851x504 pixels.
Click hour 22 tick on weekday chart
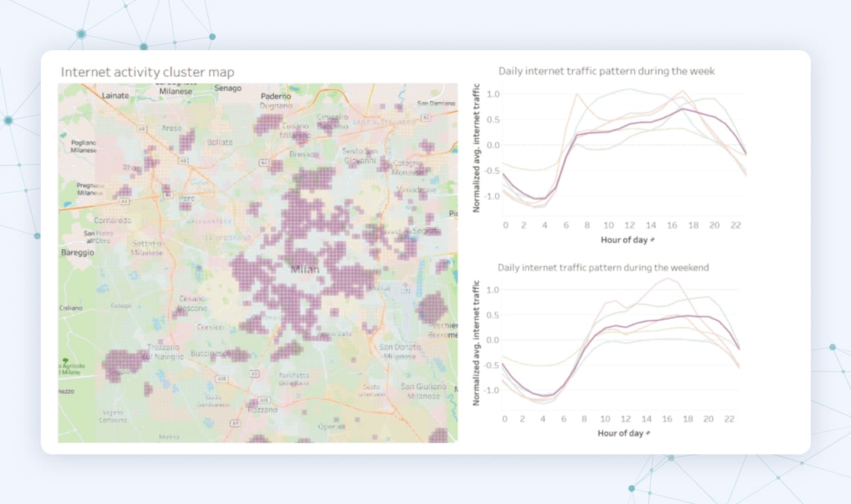[x=736, y=225]
